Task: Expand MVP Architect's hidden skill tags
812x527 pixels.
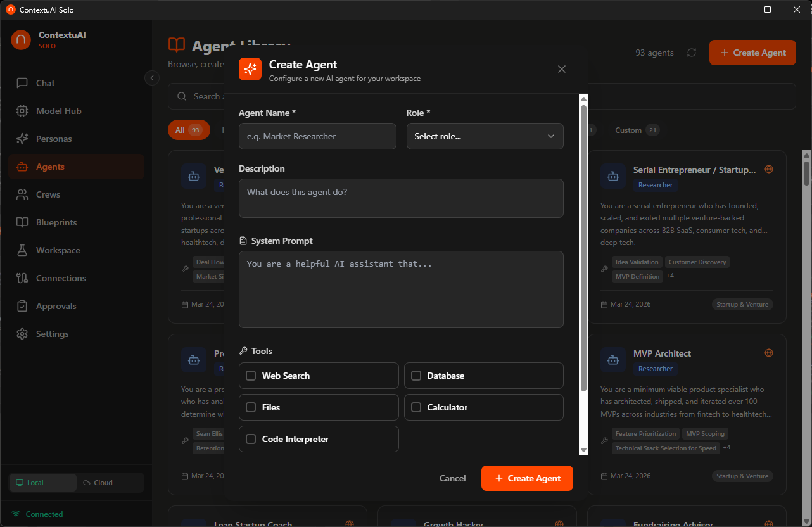Action: click(x=726, y=447)
